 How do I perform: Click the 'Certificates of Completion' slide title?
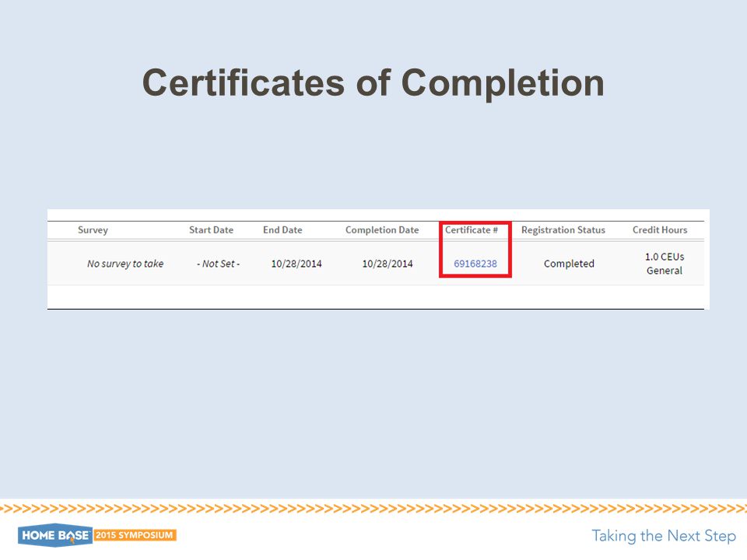(x=373, y=83)
